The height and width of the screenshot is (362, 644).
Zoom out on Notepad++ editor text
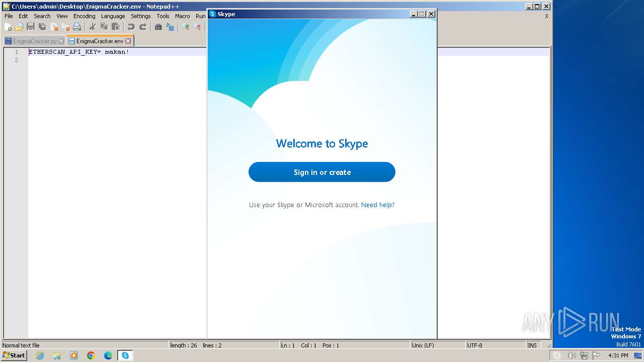[x=197, y=27]
